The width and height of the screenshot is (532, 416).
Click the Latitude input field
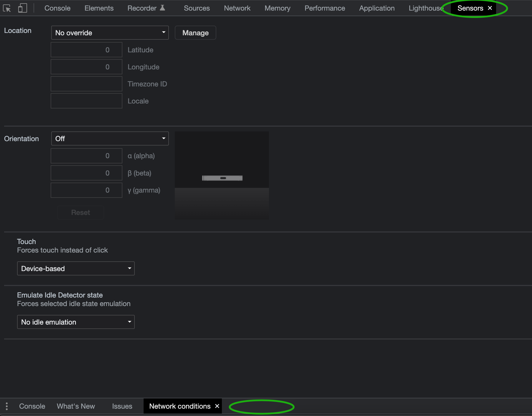(x=87, y=50)
